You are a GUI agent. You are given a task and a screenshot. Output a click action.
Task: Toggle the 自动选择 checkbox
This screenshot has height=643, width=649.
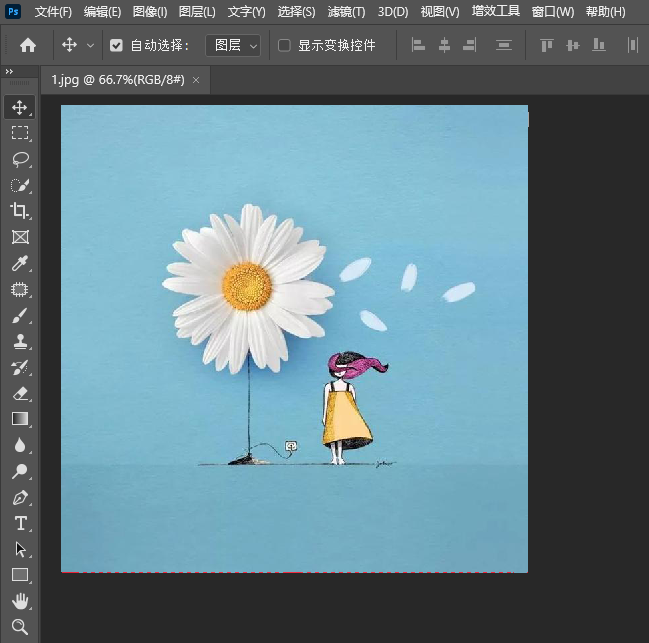[x=116, y=45]
